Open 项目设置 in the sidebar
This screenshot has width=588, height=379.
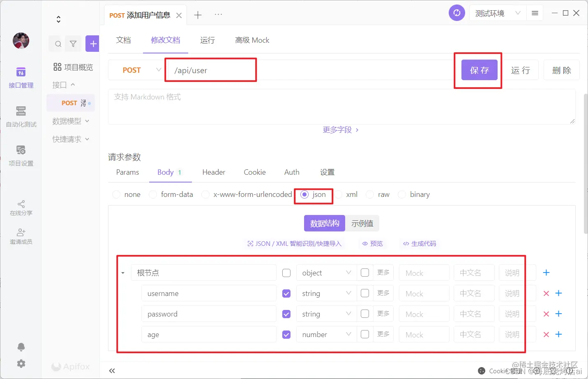point(21,155)
